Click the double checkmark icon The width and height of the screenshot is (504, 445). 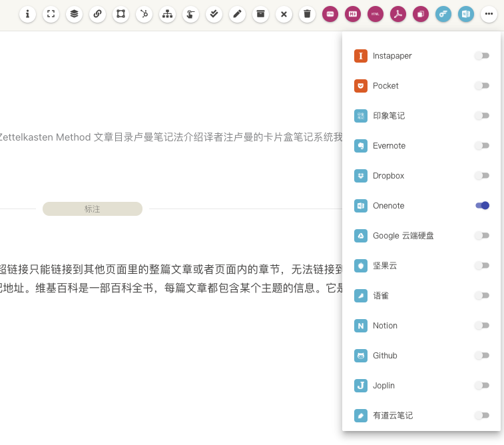point(214,14)
